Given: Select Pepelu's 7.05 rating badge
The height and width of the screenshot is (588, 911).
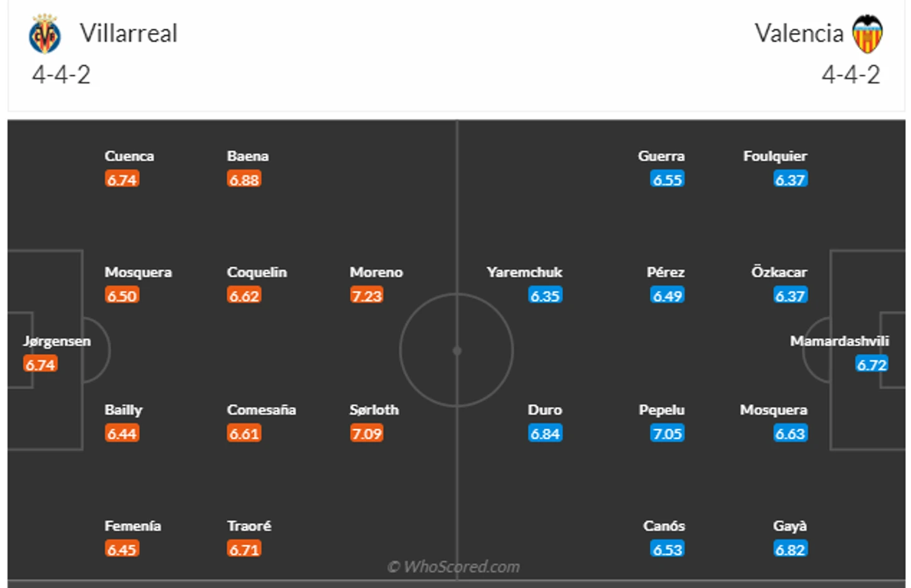Looking at the screenshot, I should click(x=667, y=433).
